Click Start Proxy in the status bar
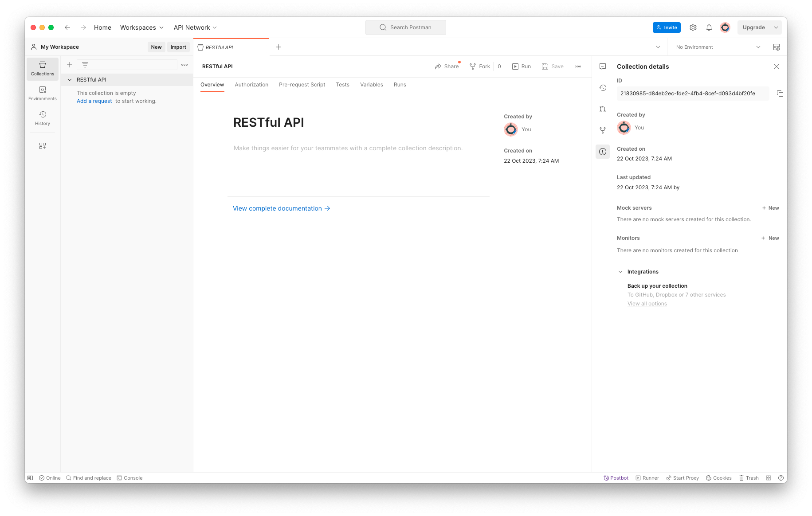The height and width of the screenshot is (516, 812). point(683,478)
